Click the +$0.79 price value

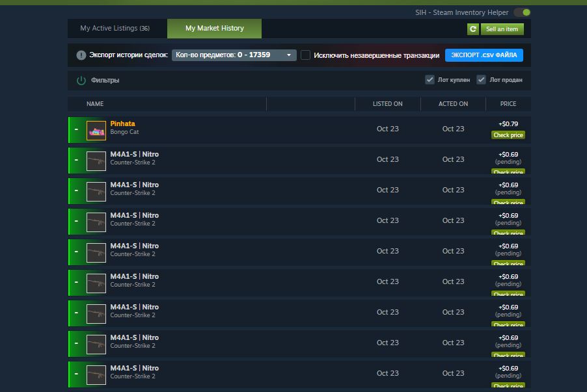tap(508, 124)
